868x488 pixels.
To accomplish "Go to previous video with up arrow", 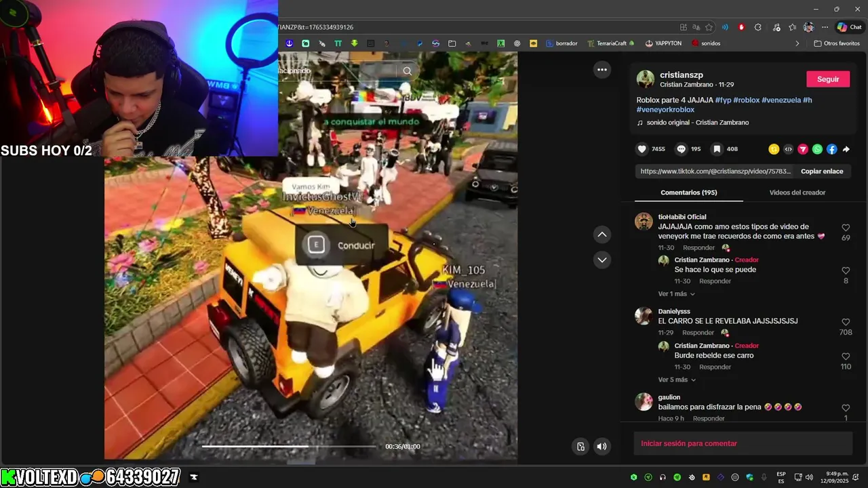I will pos(601,235).
